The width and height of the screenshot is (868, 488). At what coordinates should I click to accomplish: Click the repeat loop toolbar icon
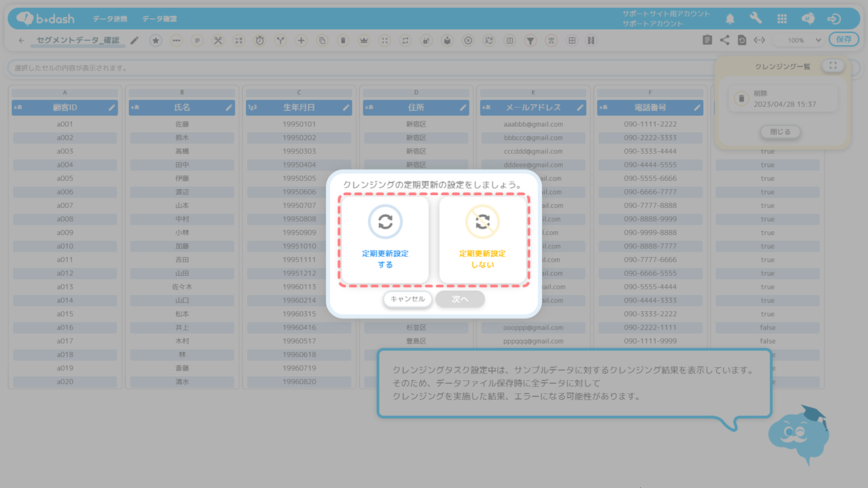pos(406,41)
